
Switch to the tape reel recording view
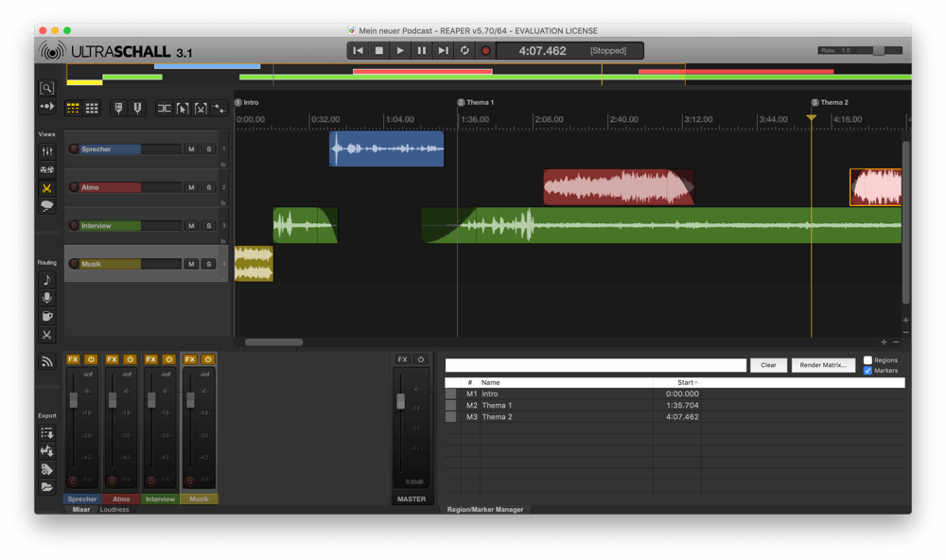(46, 169)
